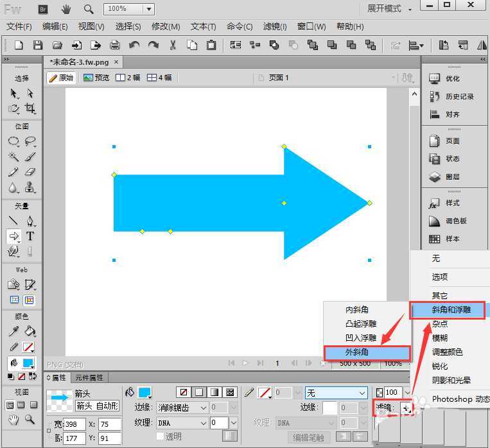490x448 pixels.
Task: Open the 展开模式 workspace dropdown
Action: [x=390, y=9]
